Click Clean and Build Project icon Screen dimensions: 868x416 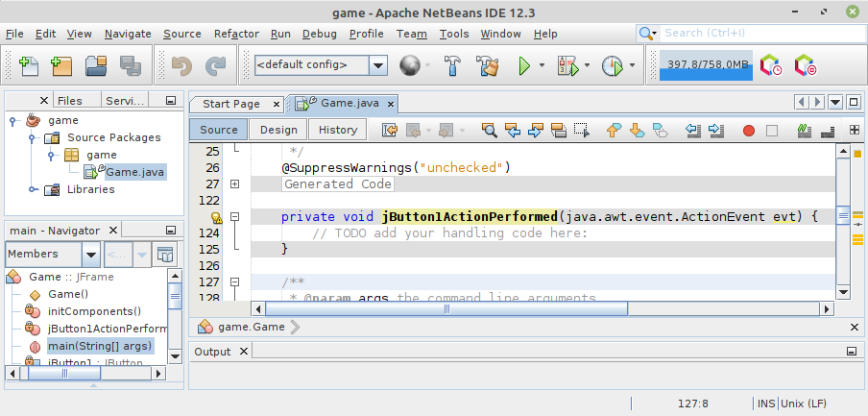click(x=487, y=66)
